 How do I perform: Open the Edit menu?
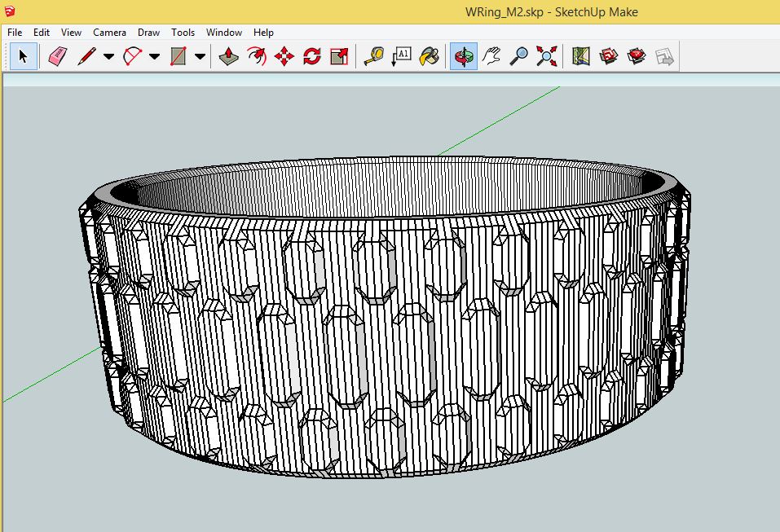click(42, 33)
